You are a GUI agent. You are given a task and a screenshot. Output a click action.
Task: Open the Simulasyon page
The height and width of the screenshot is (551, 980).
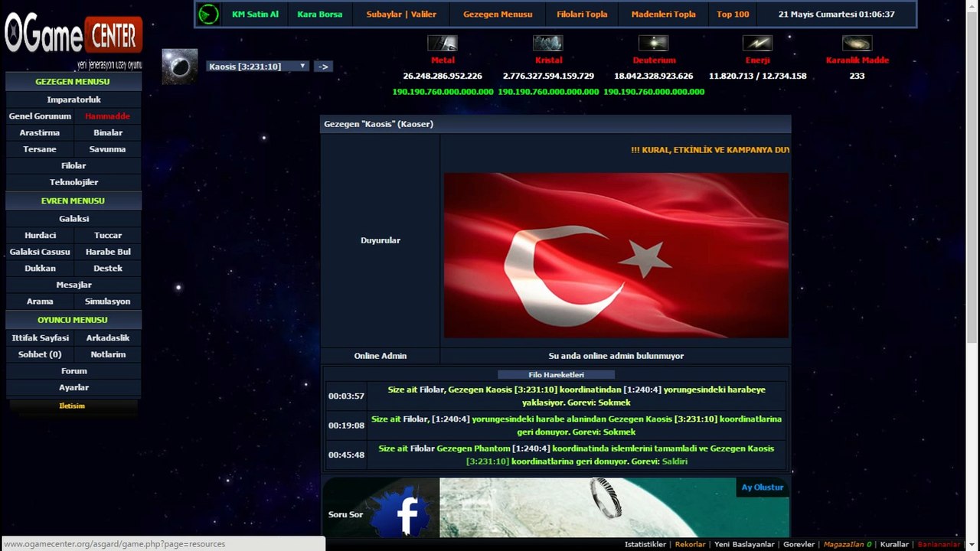108,302
